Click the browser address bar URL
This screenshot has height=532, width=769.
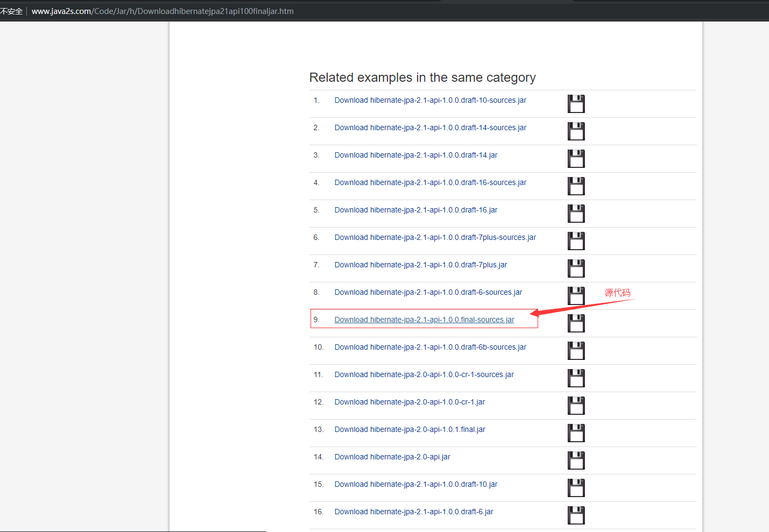163,11
